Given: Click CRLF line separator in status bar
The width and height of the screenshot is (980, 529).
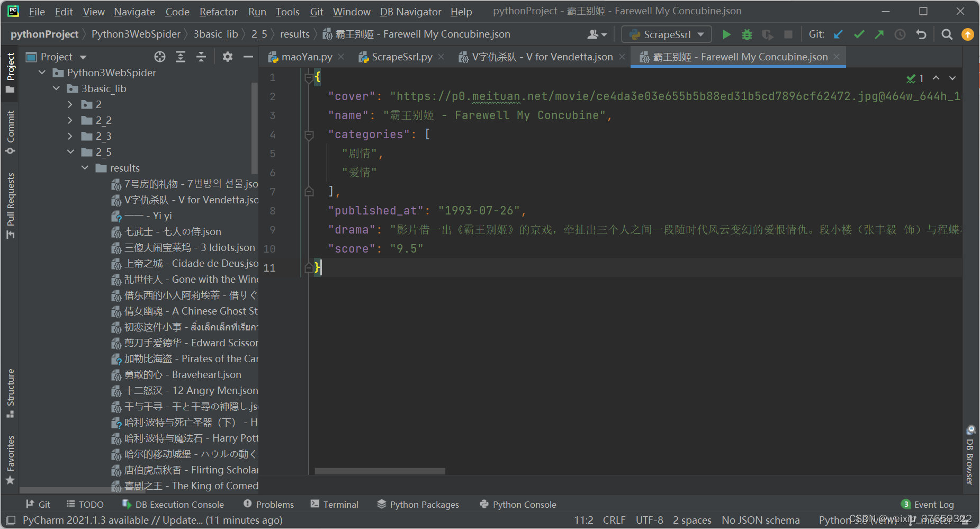Looking at the screenshot, I should (x=614, y=520).
